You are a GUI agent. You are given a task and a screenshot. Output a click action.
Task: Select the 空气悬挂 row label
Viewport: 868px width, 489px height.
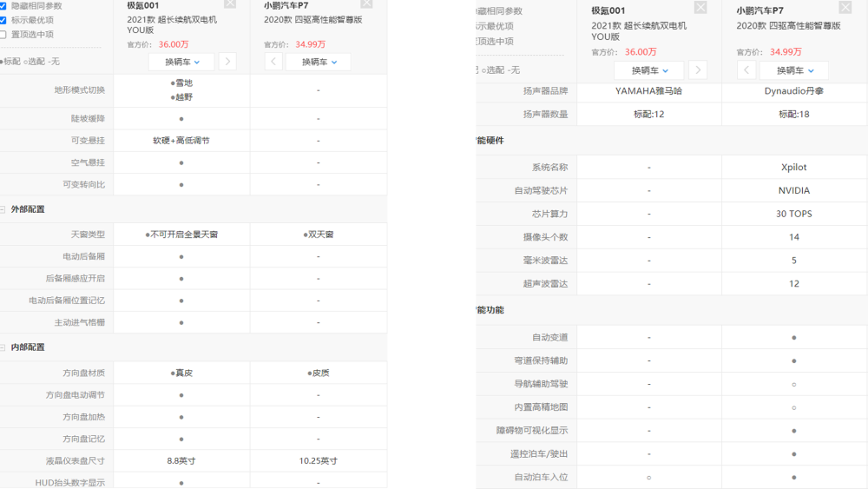click(88, 162)
